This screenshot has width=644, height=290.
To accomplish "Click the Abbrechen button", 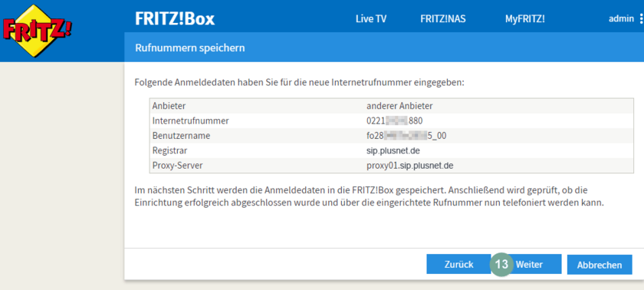I will [600, 265].
